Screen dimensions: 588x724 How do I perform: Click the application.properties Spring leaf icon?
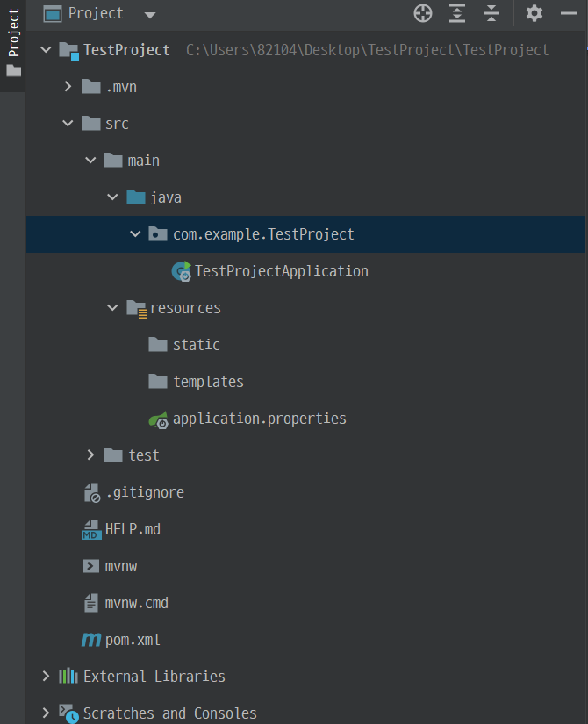(159, 419)
